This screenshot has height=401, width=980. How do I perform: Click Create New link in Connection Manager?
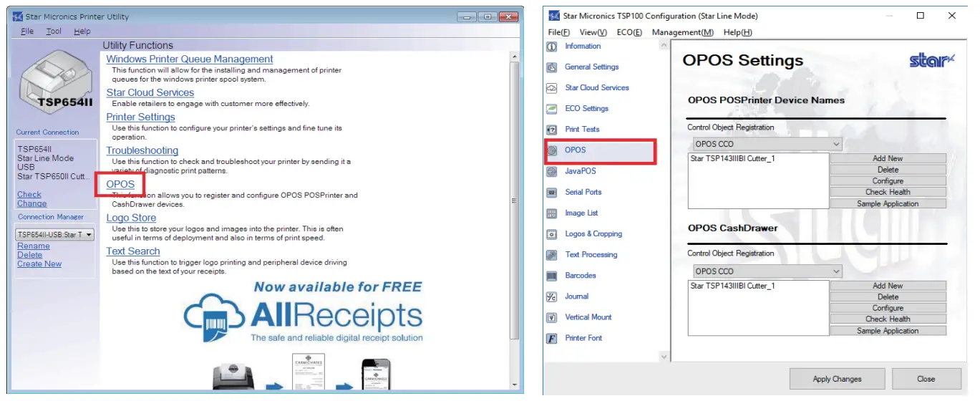pos(39,264)
